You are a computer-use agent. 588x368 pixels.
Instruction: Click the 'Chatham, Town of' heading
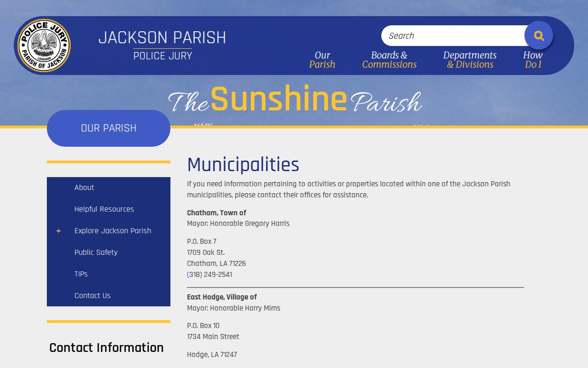click(x=216, y=213)
